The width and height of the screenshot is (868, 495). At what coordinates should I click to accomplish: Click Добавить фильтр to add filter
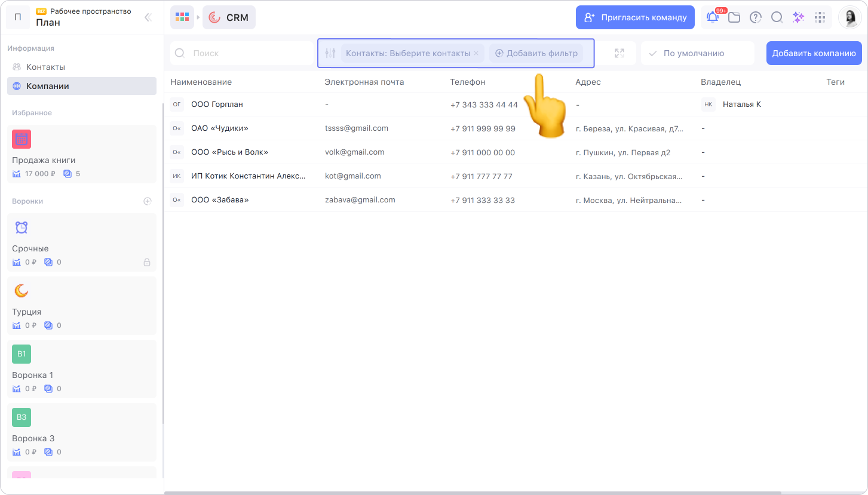pos(536,53)
